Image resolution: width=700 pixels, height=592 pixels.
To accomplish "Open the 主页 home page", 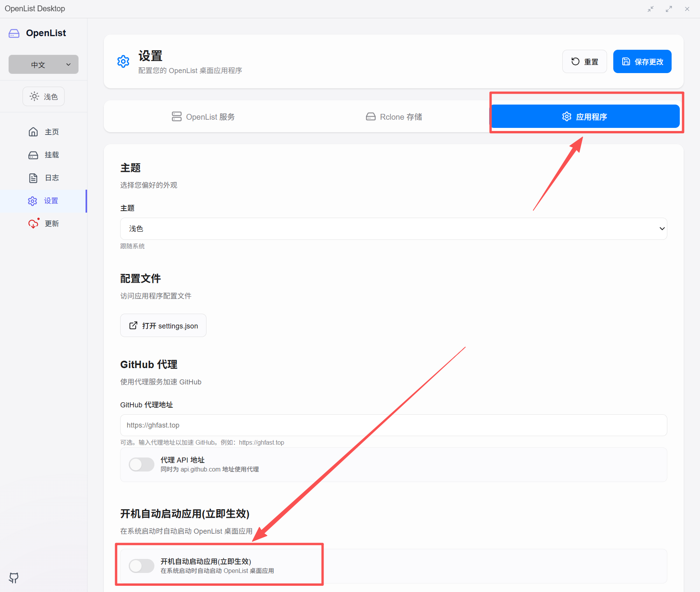I will [44, 132].
